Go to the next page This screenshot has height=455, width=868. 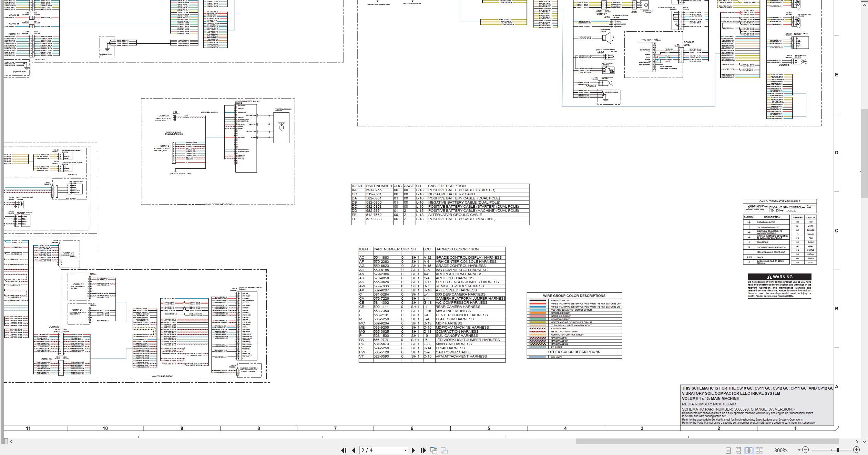coord(413,450)
